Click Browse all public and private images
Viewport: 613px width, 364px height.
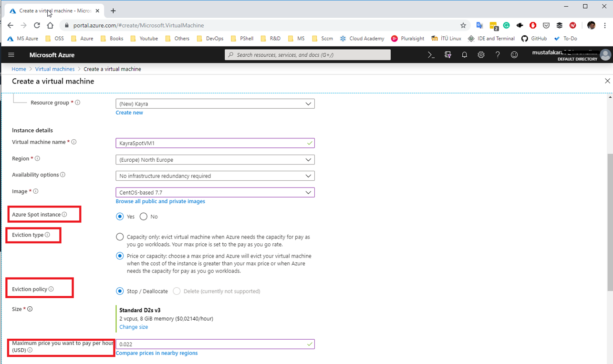click(x=160, y=201)
